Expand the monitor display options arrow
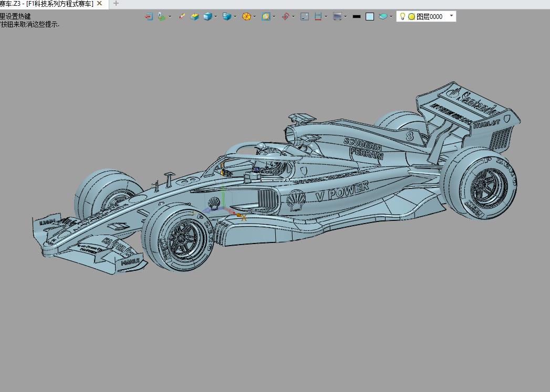 tap(345, 17)
